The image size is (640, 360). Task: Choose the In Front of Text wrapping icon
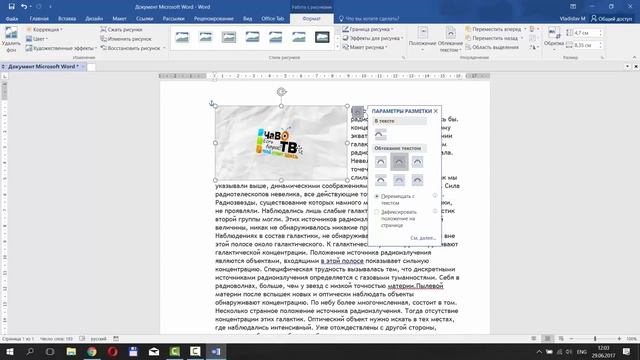tap(417, 180)
